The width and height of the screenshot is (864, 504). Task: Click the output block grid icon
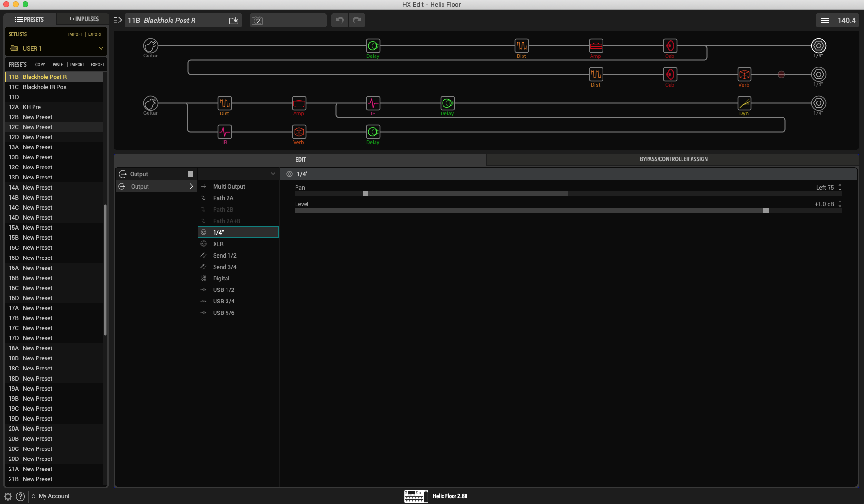(x=191, y=174)
